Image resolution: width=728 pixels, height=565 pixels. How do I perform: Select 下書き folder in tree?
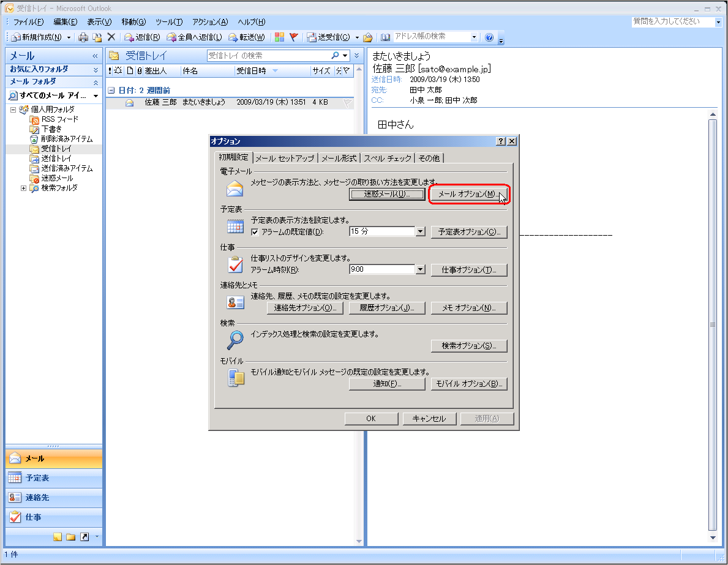tap(51, 129)
